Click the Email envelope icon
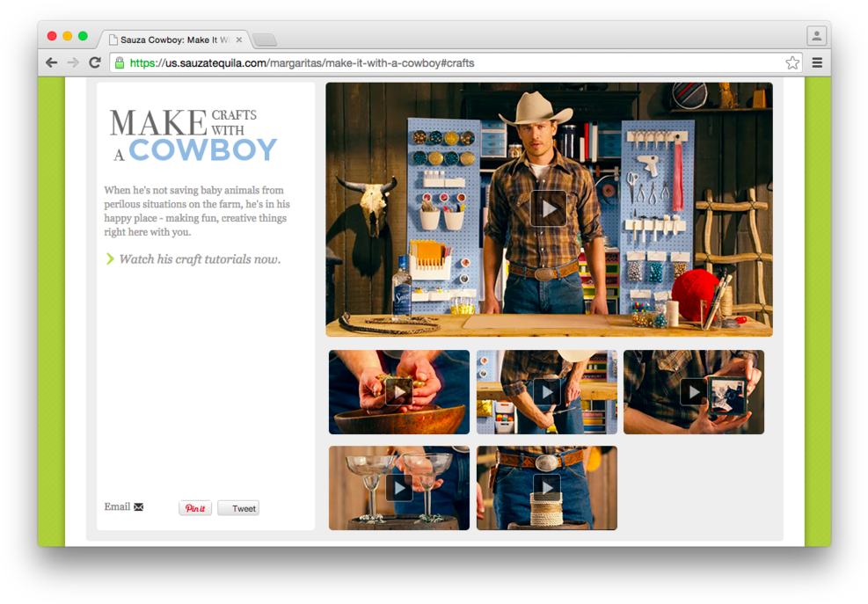This screenshot has width=868, height=604. 138,507
